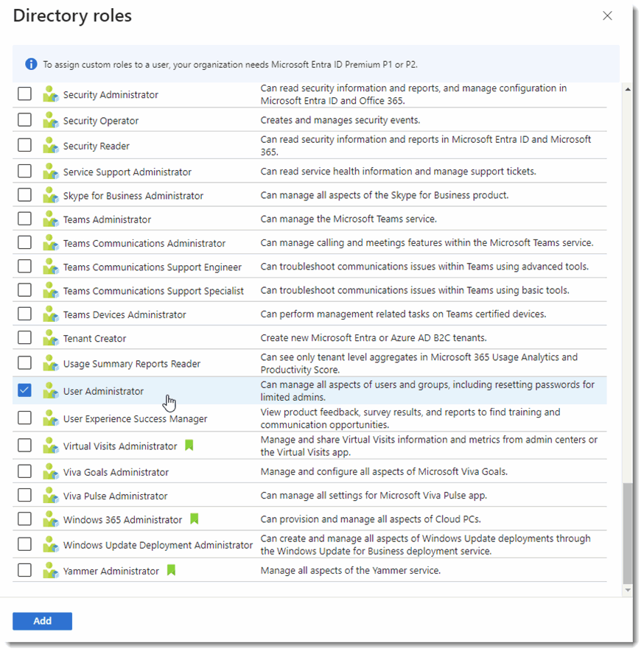Click the scrollbar up arrow

pyautogui.click(x=628, y=88)
